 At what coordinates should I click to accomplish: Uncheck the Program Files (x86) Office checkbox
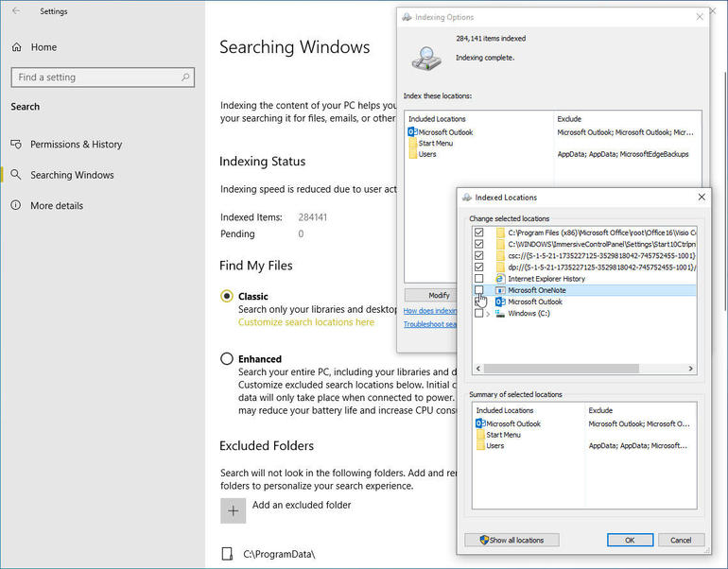(479, 233)
